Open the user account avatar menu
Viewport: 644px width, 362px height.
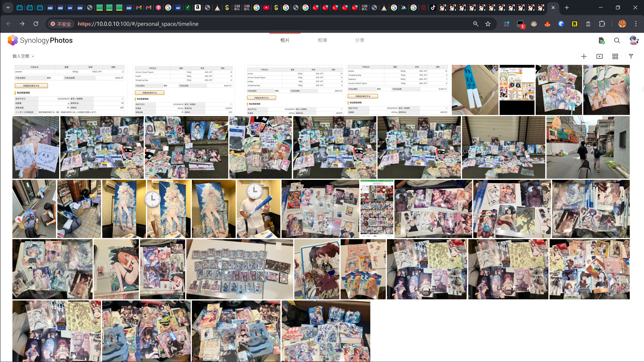633,40
